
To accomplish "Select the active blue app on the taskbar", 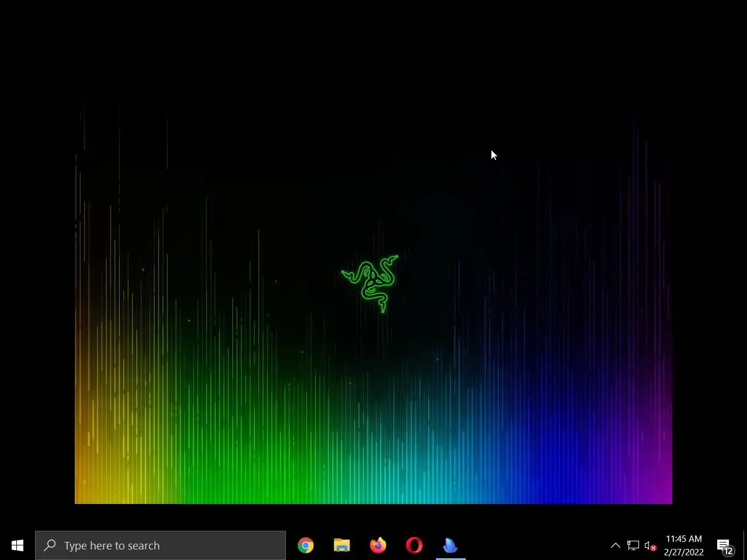I will [x=451, y=545].
